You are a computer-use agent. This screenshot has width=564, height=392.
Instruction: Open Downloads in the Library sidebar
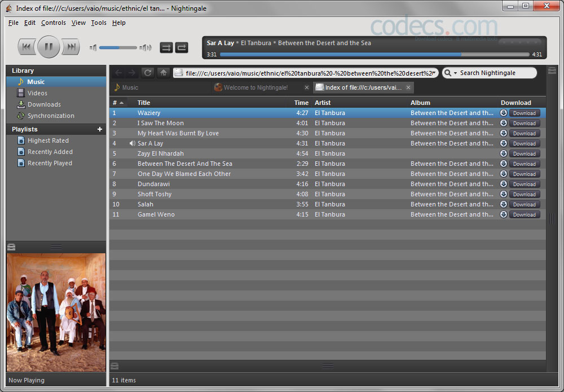pos(56,104)
